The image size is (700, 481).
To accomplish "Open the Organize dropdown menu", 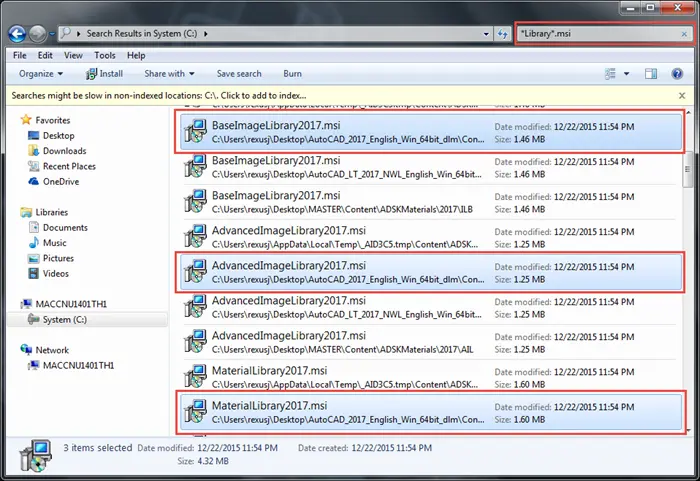I will 40,74.
